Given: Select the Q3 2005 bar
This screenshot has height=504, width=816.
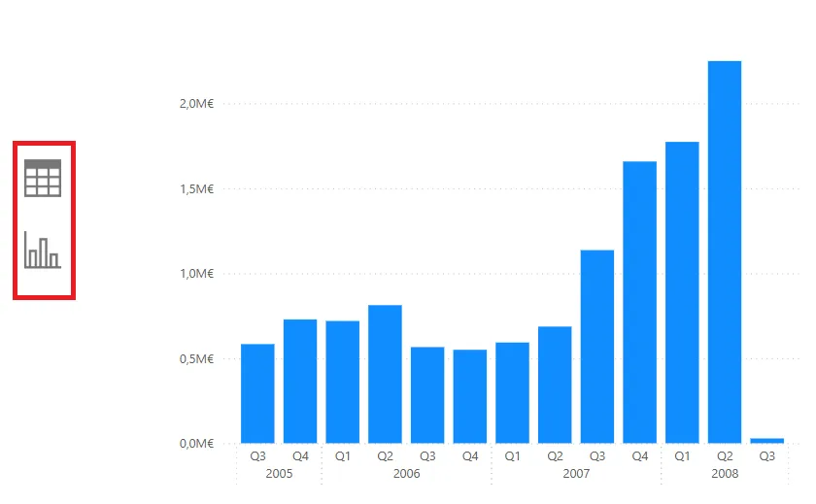Looking at the screenshot, I should [257, 393].
